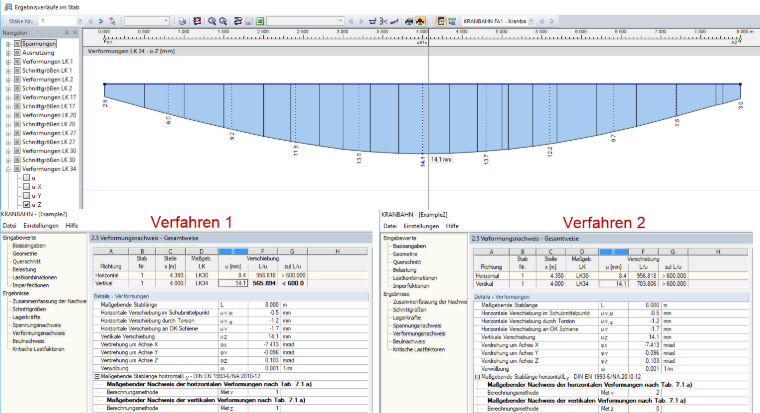760x413 pixels.
Task: Open the KRANBAHN FA1 dropdown
Action: coord(531,21)
